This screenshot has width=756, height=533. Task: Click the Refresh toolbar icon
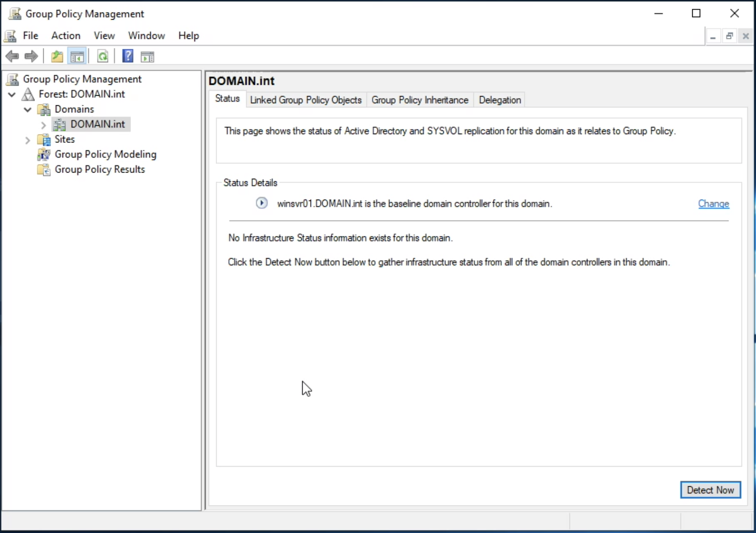tap(103, 56)
